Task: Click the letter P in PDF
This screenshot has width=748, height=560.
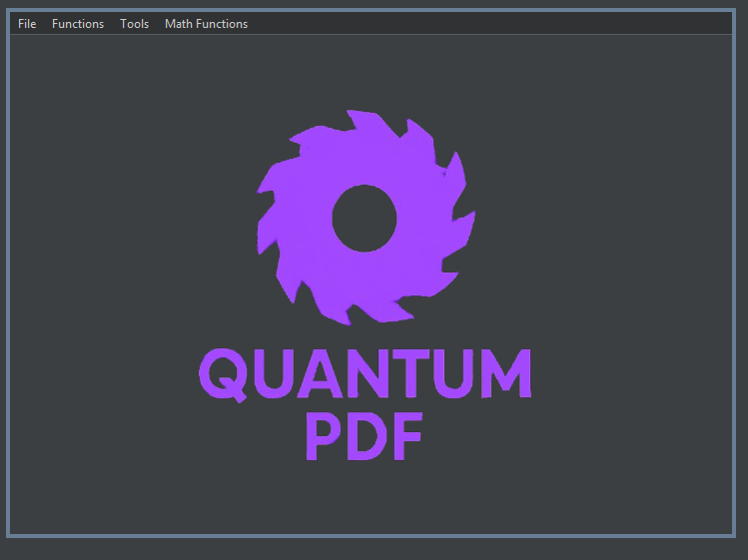Action: (323, 436)
